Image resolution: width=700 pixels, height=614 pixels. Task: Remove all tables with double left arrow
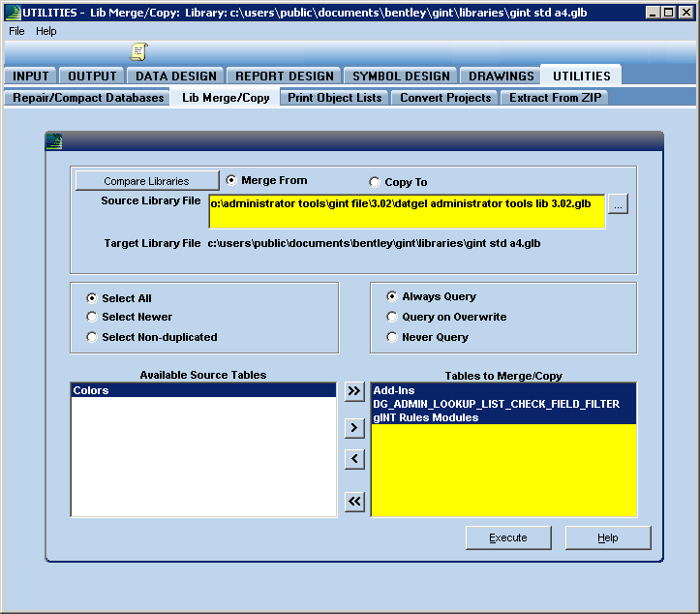click(354, 501)
